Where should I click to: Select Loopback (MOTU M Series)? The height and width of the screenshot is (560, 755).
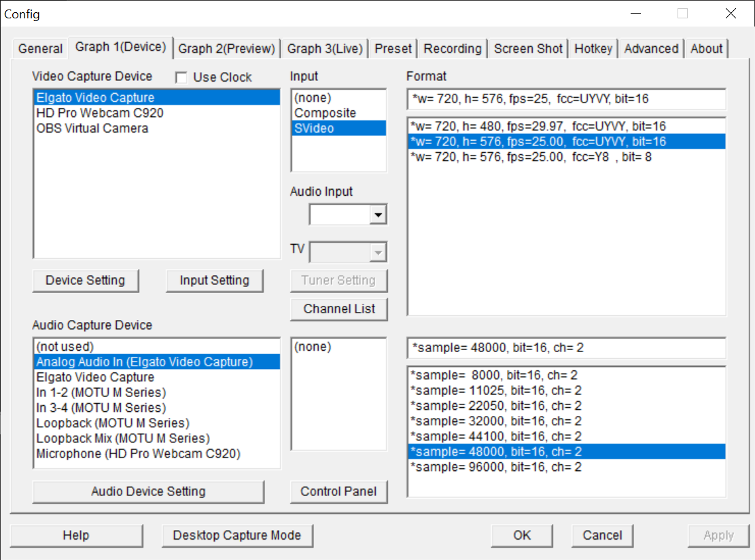coord(157,423)
